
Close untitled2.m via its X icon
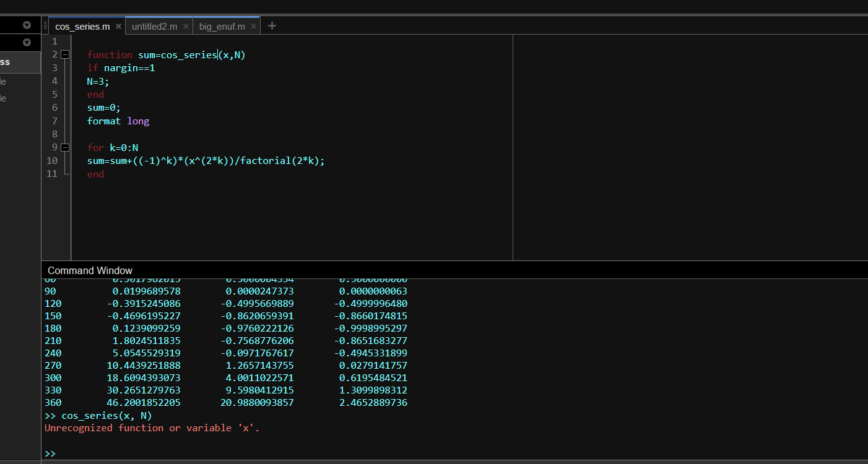tap(185, 27)
